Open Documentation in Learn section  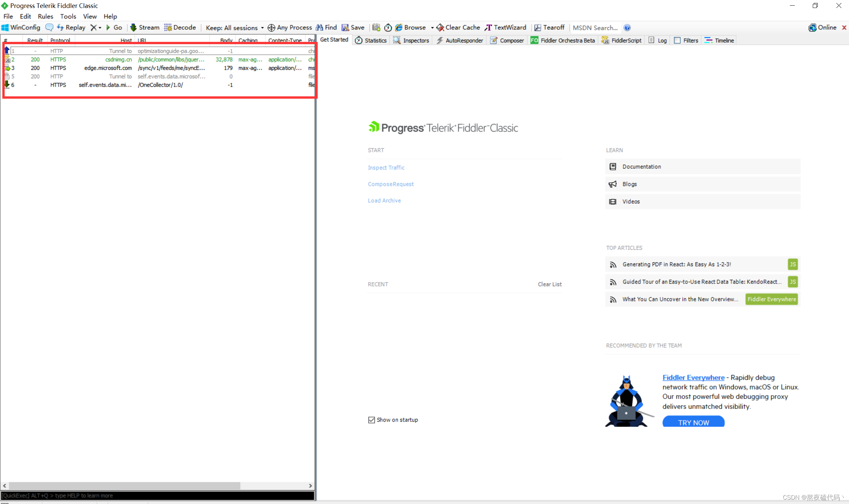703,166
